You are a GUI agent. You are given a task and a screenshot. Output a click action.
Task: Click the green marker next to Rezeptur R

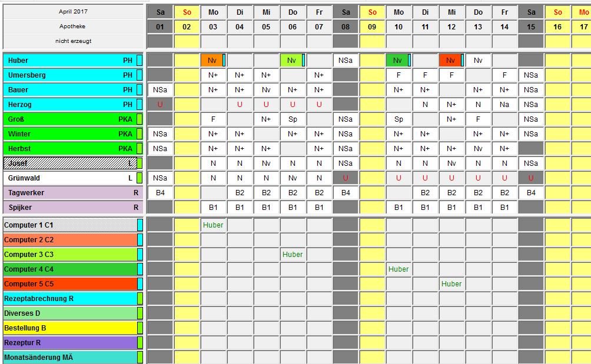pyautogui.click(x=140, y=343)
